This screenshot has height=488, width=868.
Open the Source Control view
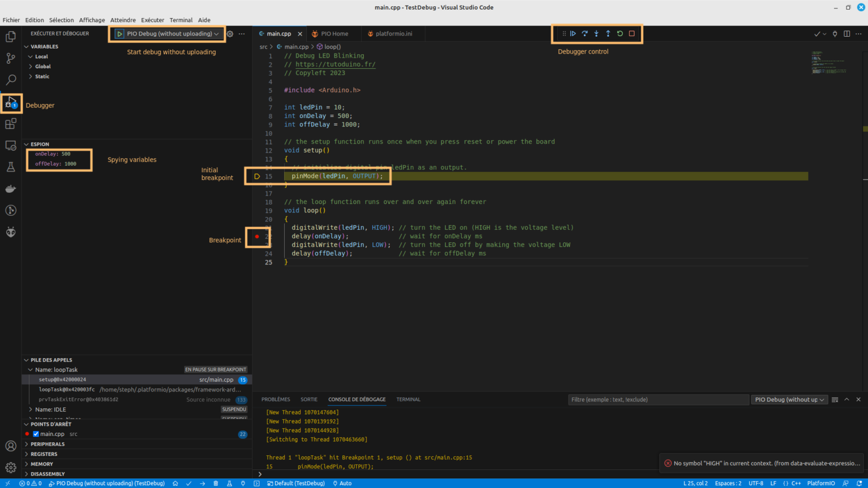coord(11,58)
